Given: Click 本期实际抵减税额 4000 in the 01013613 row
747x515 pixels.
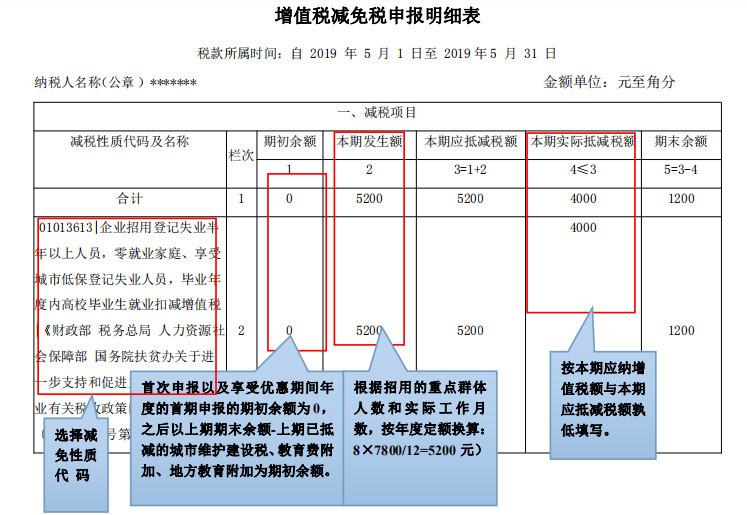Looking at the screenshot, I should coord(583,228).
